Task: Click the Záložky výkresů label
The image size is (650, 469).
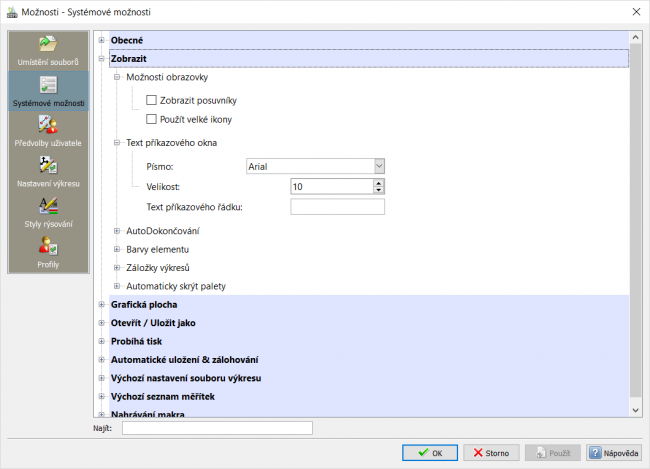Action: pyautogui.click(x=158, y=268)
